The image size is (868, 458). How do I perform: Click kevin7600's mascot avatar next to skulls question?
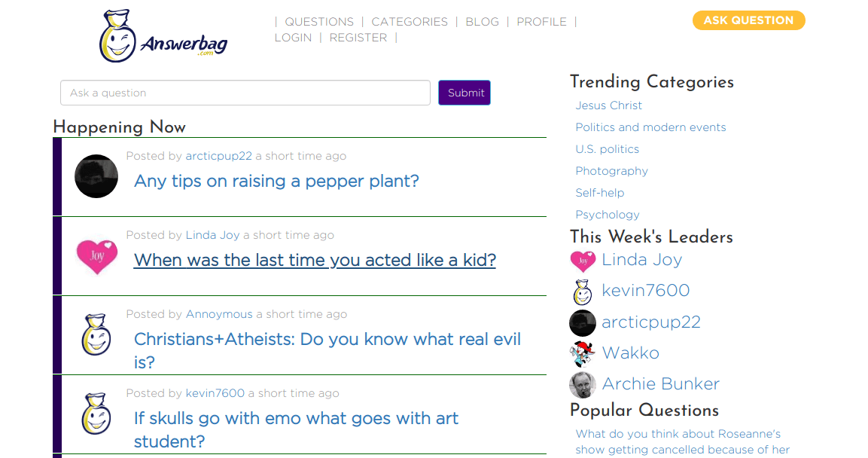96,414
